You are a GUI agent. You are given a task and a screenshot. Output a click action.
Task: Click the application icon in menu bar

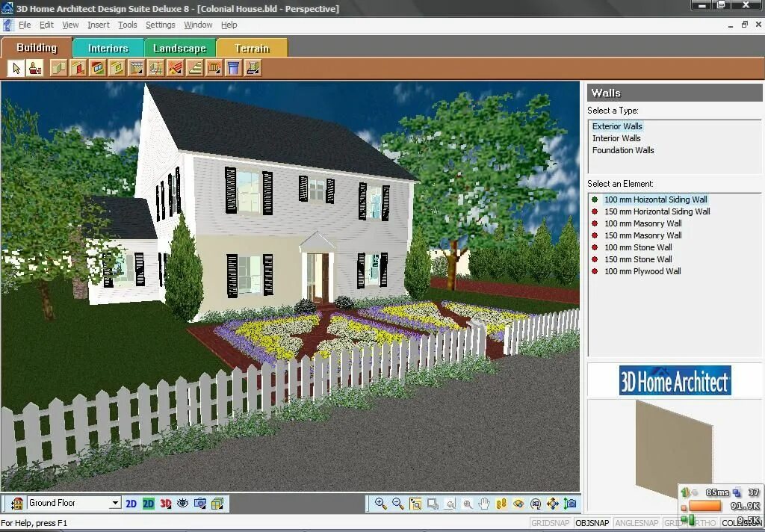7,25
